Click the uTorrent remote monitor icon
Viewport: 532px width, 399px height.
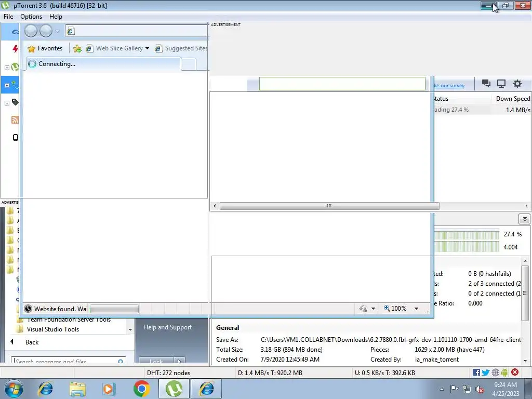point(501,84)
